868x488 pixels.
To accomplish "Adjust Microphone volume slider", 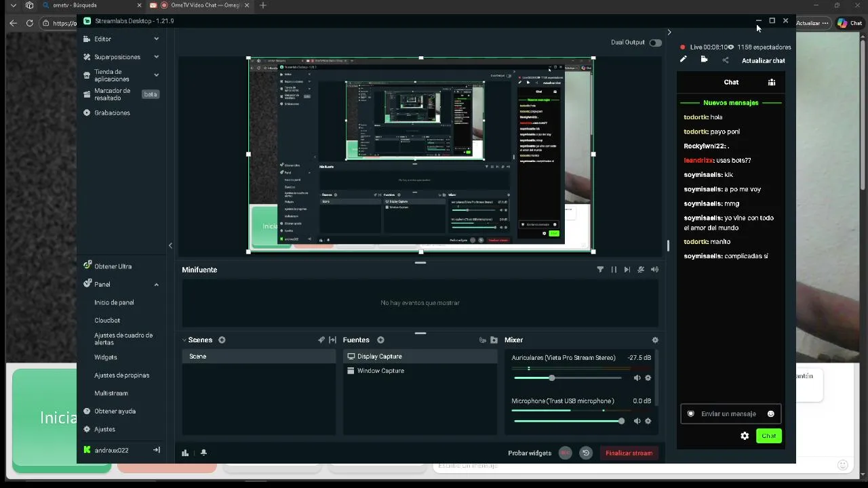I will (x=568, y=421).
